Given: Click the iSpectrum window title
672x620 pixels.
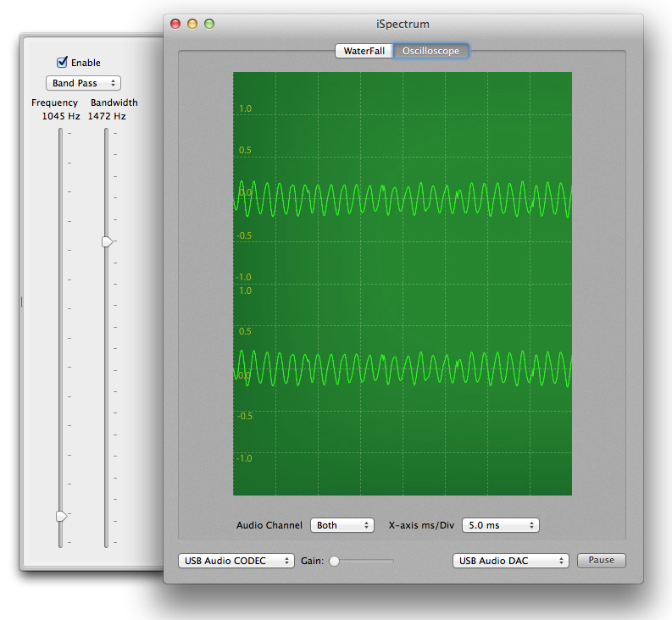Looking at the screenshot, I should point(403,24).
